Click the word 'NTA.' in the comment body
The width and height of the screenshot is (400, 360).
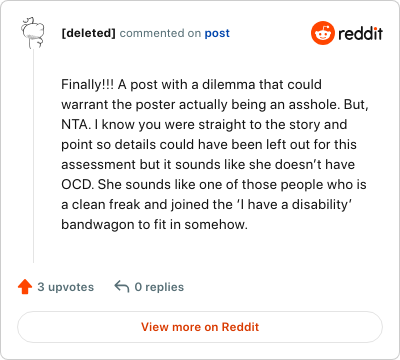coord(76,125)
